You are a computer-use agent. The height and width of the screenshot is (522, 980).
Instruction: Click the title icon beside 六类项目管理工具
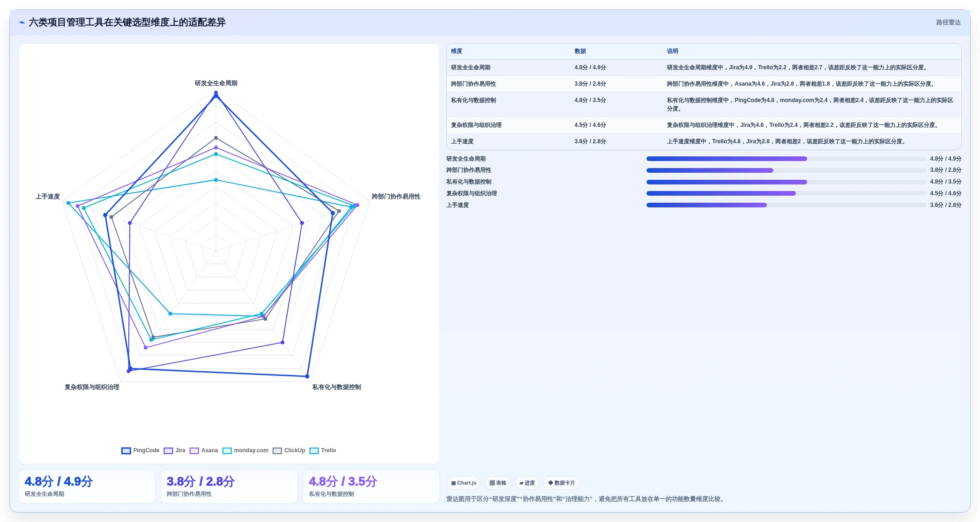click(x=22, y=22)
